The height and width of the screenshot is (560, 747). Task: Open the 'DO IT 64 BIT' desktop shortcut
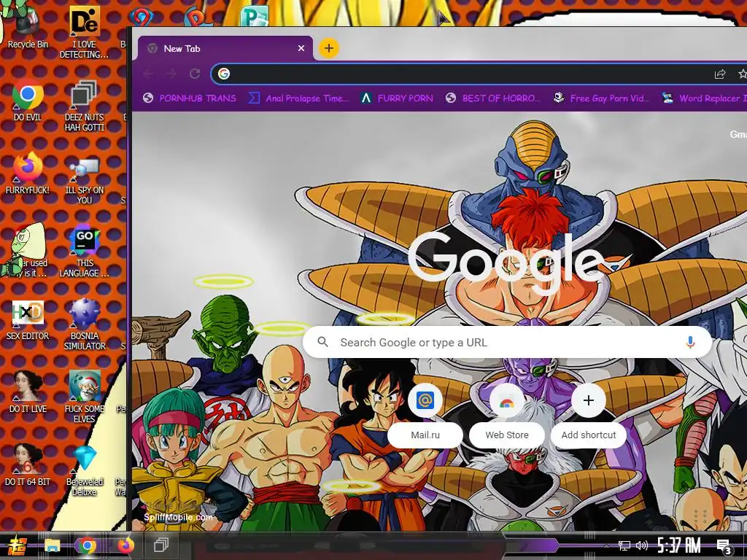coord(28,464)
